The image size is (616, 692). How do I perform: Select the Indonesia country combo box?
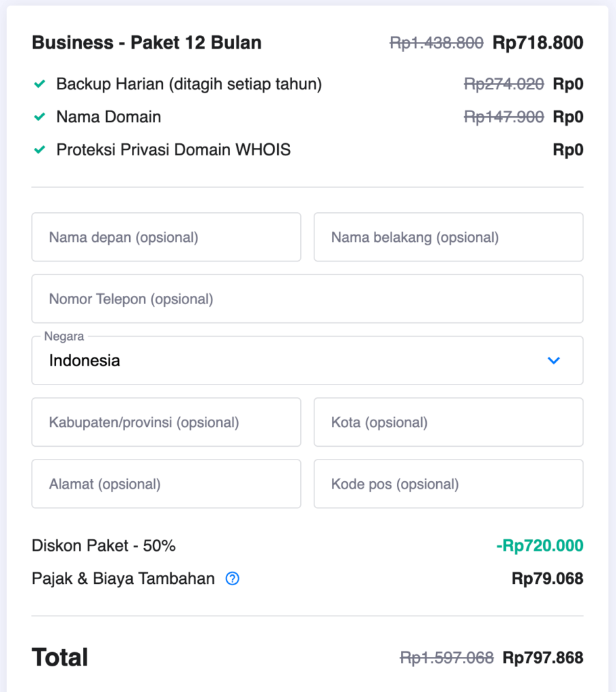click(298, 361)
